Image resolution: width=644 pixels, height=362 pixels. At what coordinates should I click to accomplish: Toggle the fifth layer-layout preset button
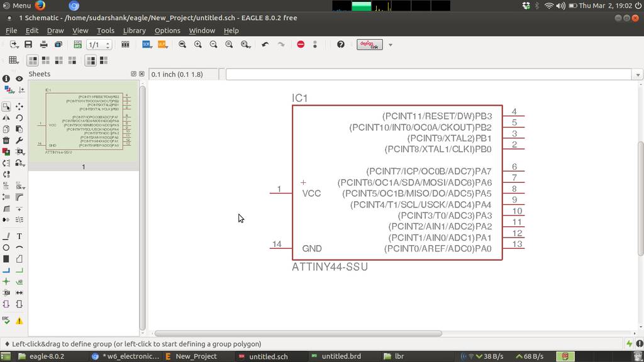[x=91, y=60]
